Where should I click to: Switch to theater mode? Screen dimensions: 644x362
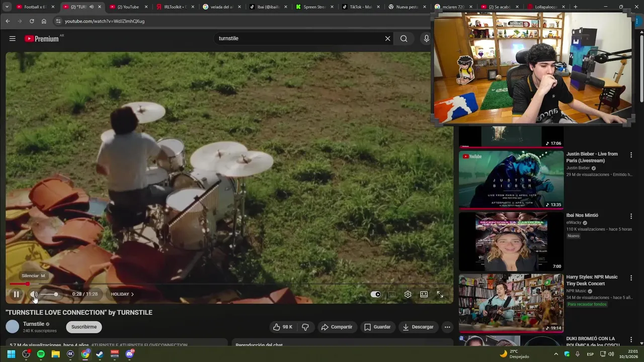(424, 294)
